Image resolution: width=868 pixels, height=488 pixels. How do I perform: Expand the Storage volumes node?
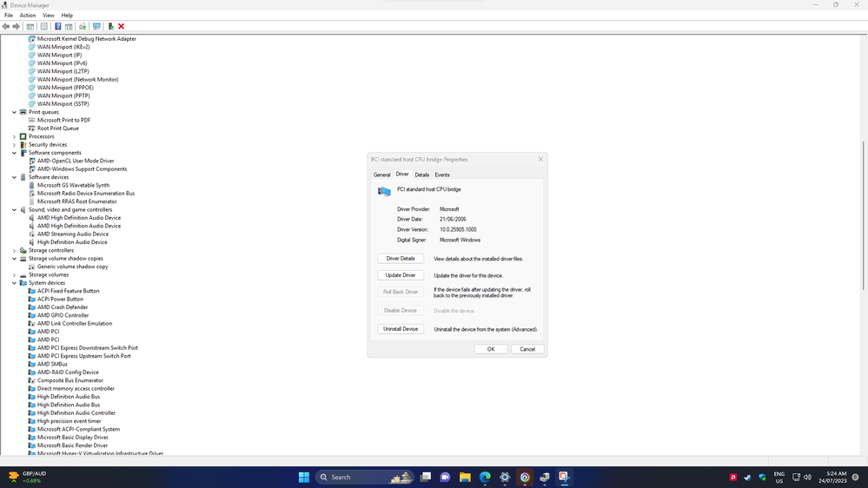pos(15,274)
